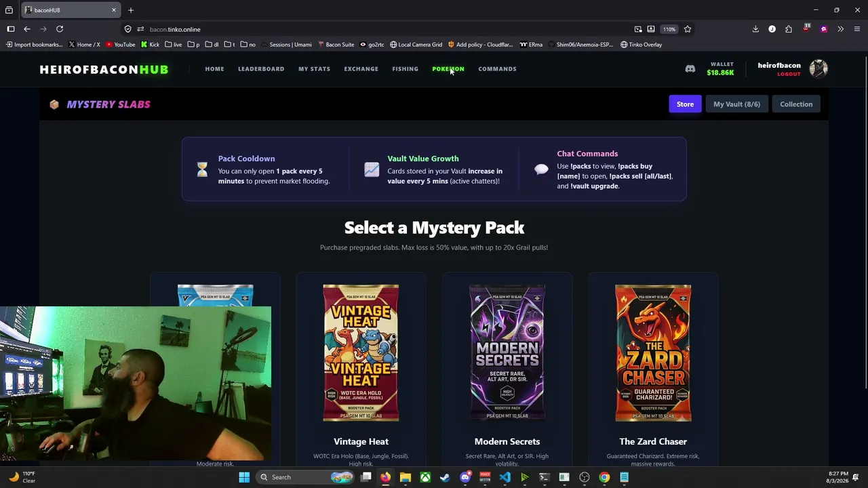Image resolution: width=868 pixels, height=488 pixels.
Task: Open the YouTube bookmark
Action: [121, 45]
